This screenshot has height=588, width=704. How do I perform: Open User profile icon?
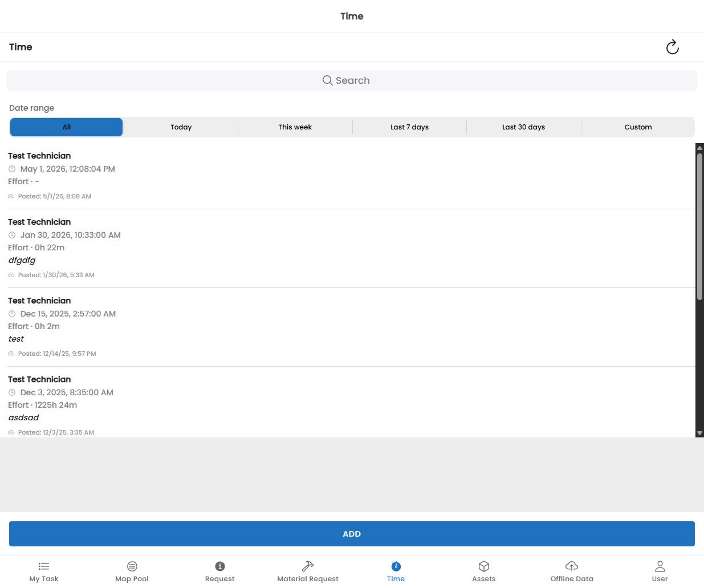[660, 566]
